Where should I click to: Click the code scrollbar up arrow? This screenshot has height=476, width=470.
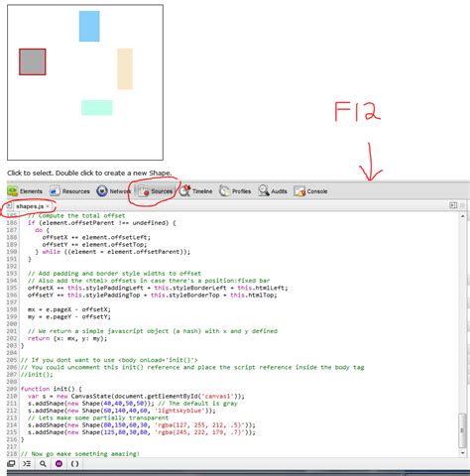(462, 216)
